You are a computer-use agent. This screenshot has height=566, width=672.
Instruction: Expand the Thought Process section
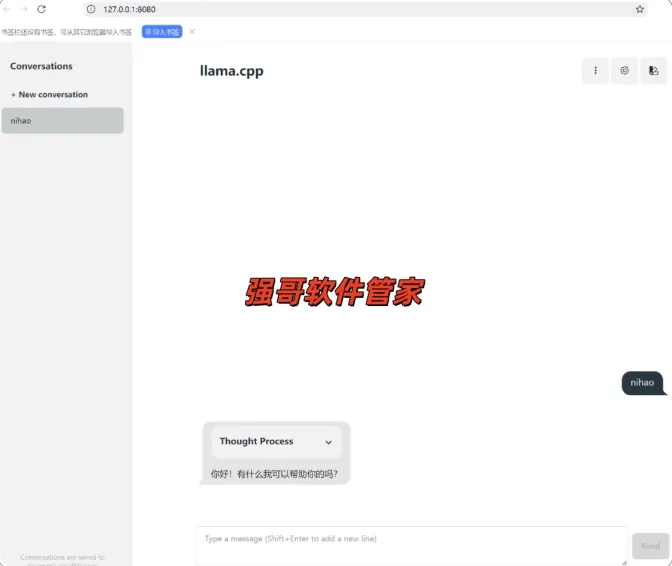(276, 442)
